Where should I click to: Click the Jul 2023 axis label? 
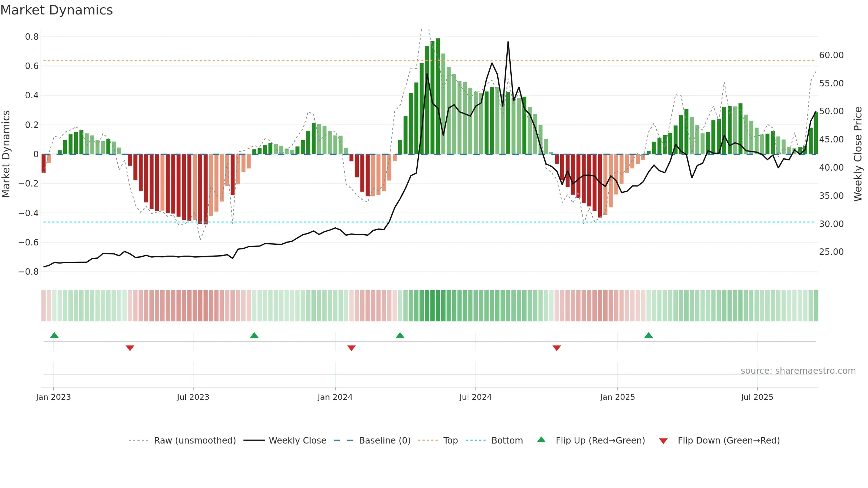pos(193,397)
